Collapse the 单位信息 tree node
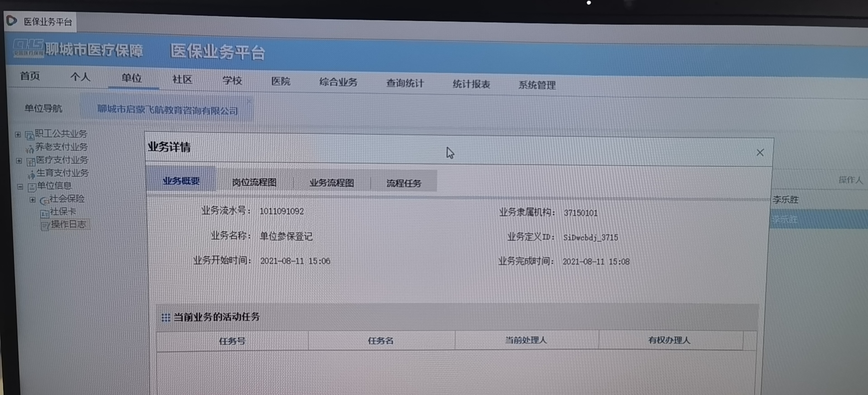The image size is (868, 395). point(20,186)
